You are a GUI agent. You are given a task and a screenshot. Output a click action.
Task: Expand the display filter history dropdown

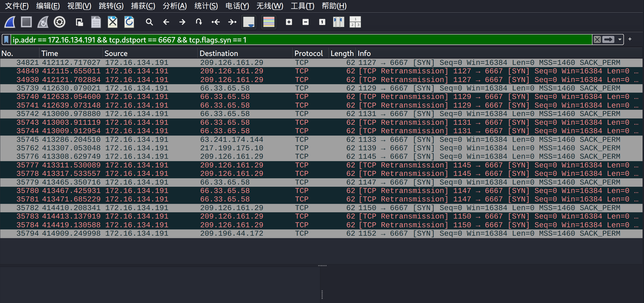(620, 40)
